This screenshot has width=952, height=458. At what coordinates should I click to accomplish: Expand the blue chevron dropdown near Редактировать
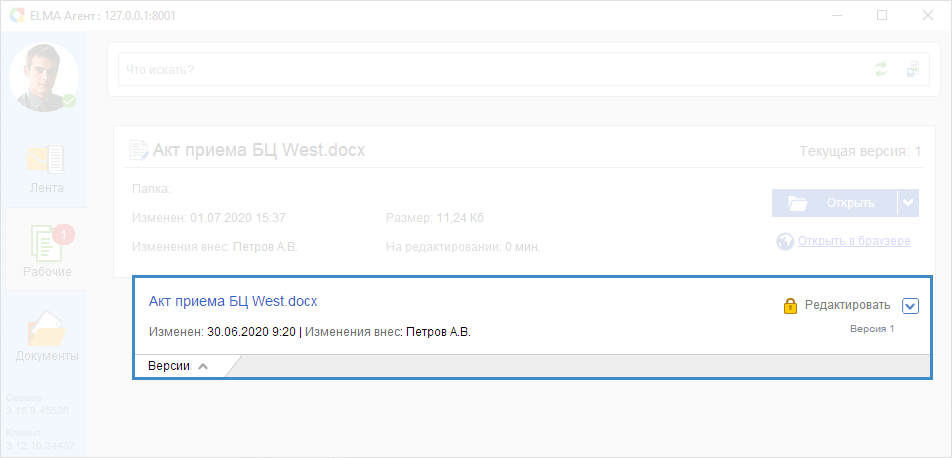click(910, 306)
